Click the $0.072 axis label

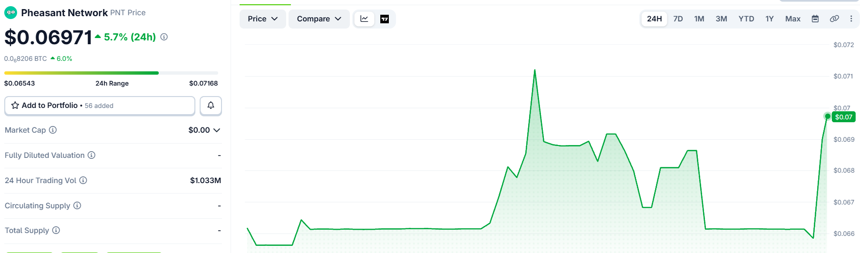(844, 45)
